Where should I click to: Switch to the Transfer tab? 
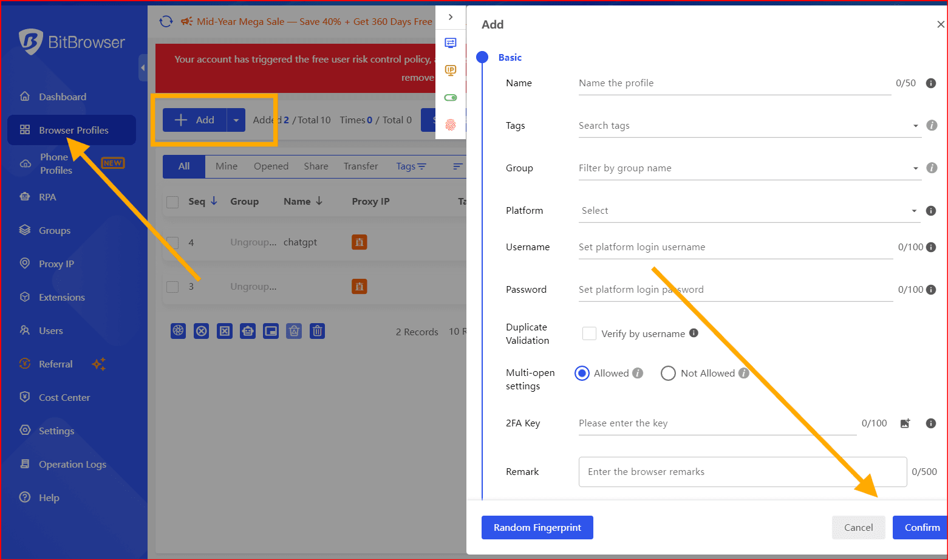pyautogui.click(x=361, y=166)
